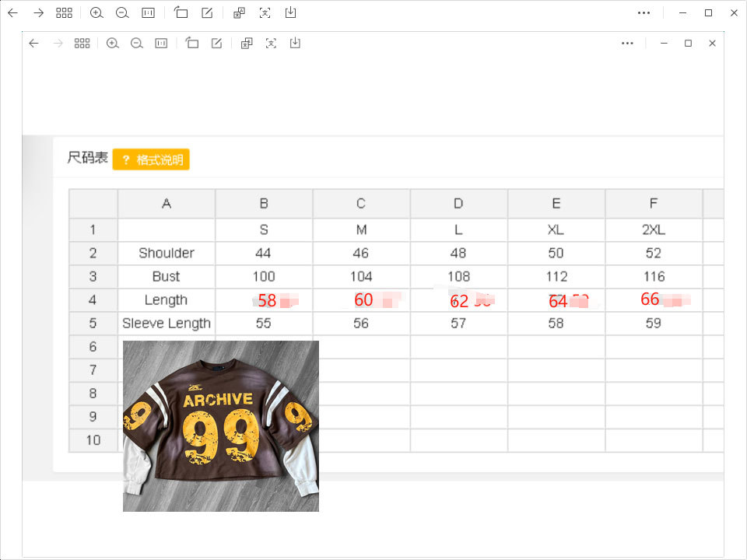Save the image via outer toolbar download icon
This screenshot has height=560, width=747.
[290, 13]
